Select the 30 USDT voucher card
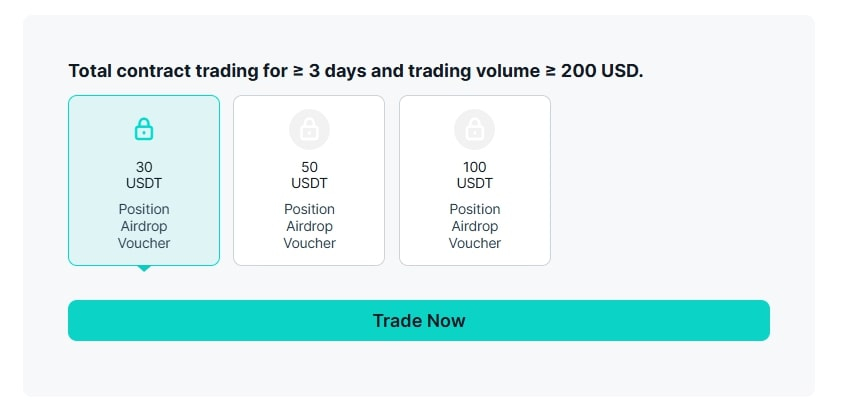The height and width of the screenshot is (419, 841). point(144,180)
